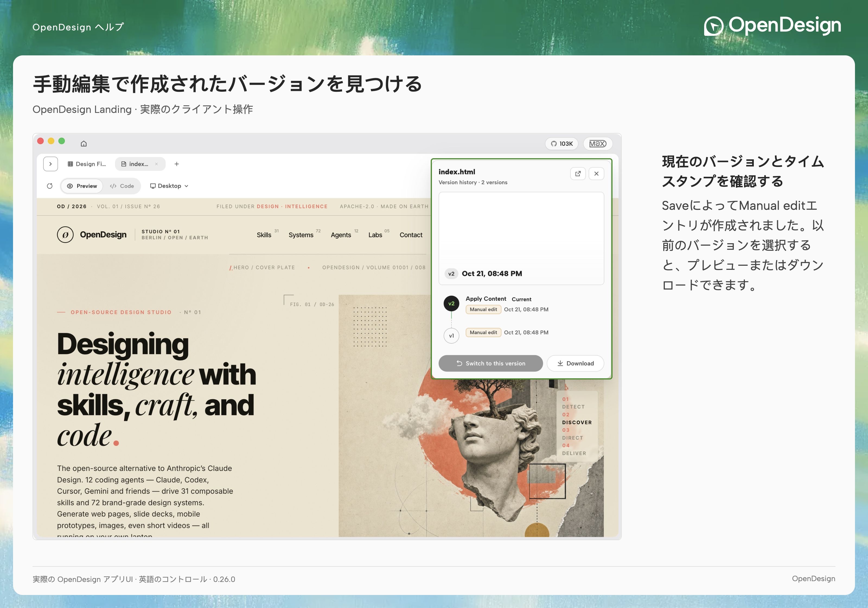Click OpenDesign ヘルプ header text
Viewport: 868px width, 608px height.
78,27
